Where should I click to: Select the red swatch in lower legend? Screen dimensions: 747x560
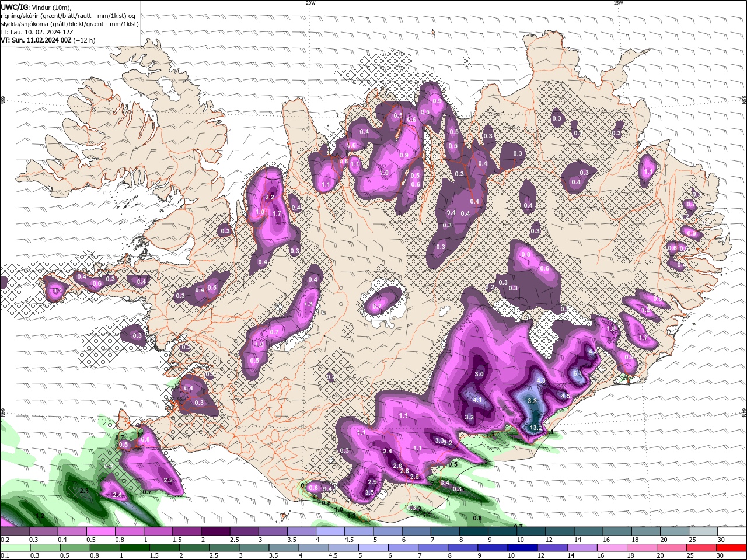[x=731, y=548]
